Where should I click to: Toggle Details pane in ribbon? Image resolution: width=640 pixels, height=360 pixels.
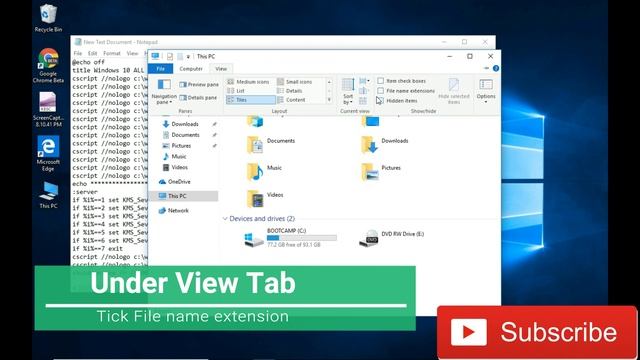pyautogui.click(x=198, y=98)
